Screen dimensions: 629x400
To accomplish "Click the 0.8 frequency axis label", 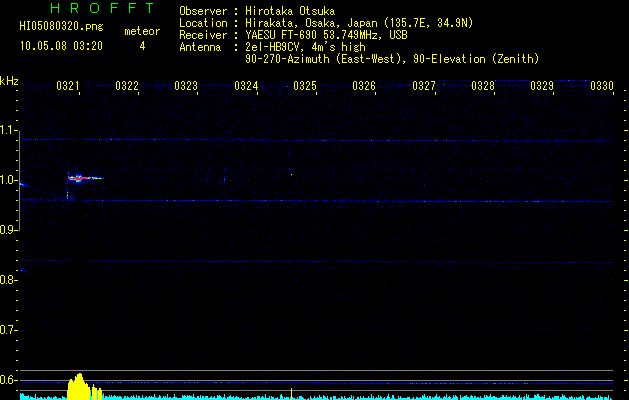I will 9,280.
